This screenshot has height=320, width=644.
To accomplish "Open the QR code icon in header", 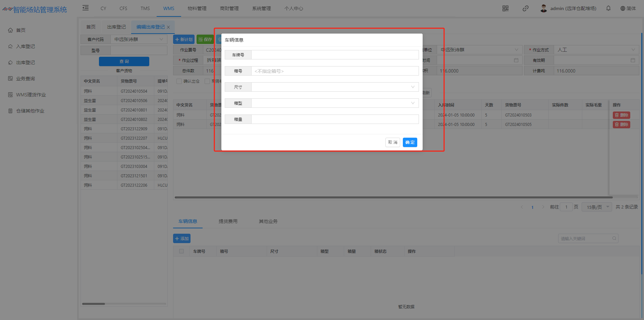I will coord(505,8).
